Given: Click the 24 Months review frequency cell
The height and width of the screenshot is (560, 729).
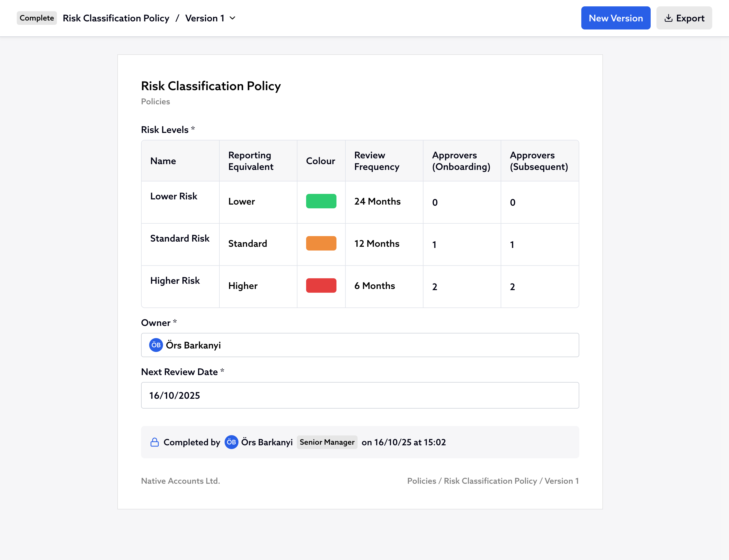Looking at the screenshot, I should coord(377,201).
